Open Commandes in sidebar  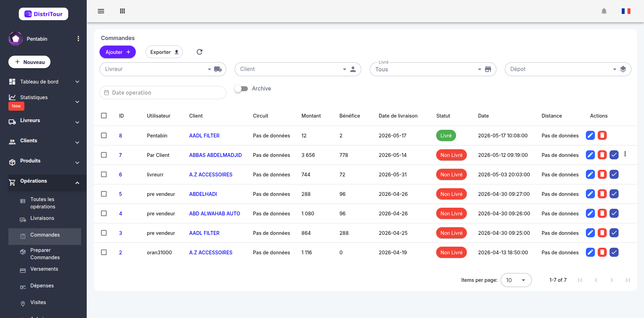pyautogui.click(x=45, y=237)
